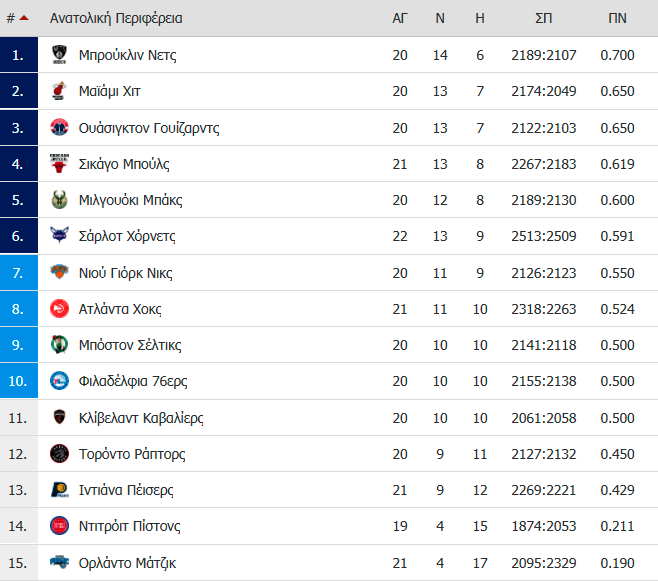658x581 pixels.
Task: Sort table by ΑΓ games column
Action: pyautogui.click(x=400, y=18)
